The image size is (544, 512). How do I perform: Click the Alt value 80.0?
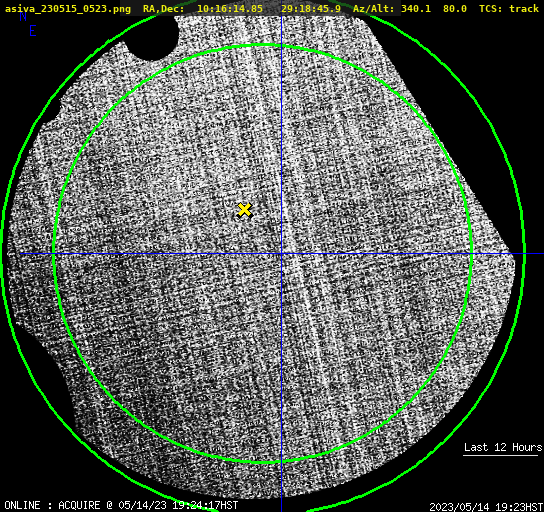click(455, 8)
